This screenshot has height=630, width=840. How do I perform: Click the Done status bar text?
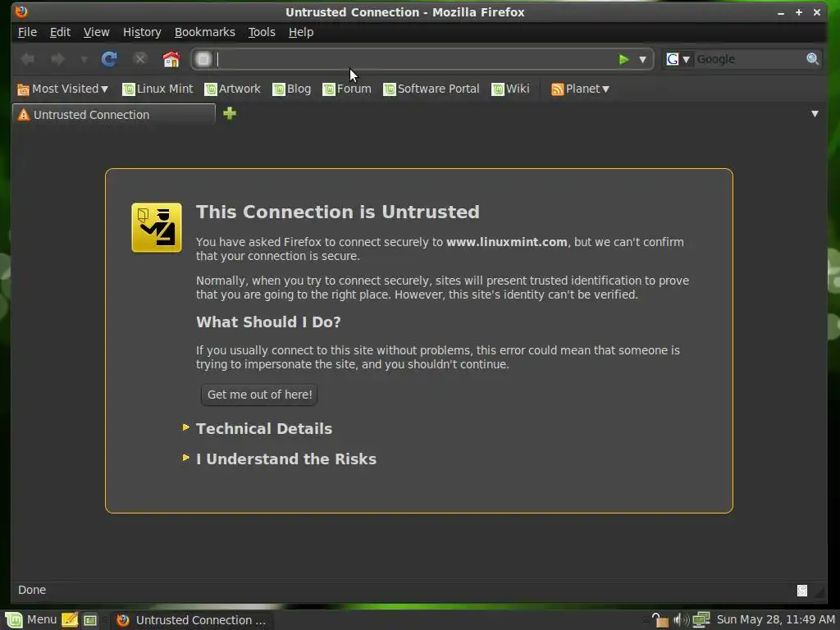(x=32, y=590)
